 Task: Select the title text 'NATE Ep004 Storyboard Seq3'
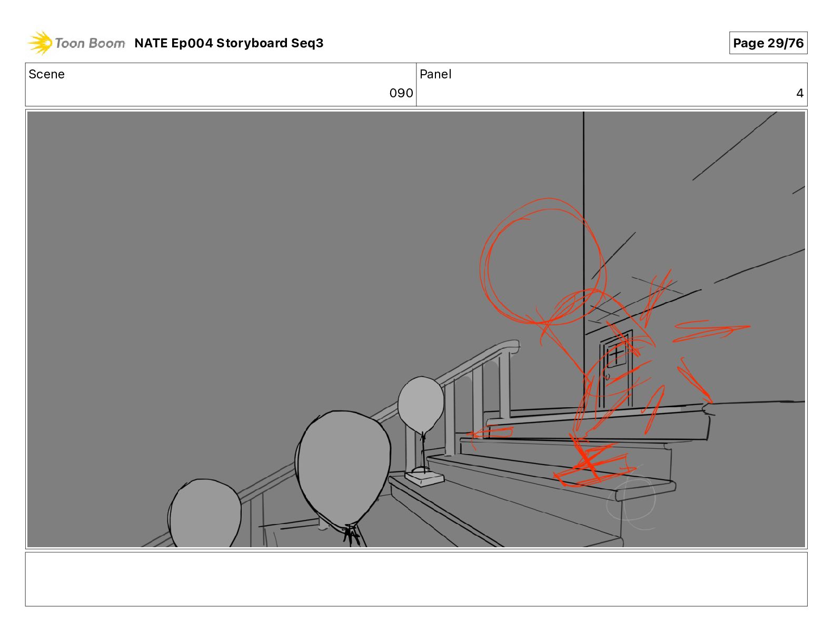coord(229,43)
